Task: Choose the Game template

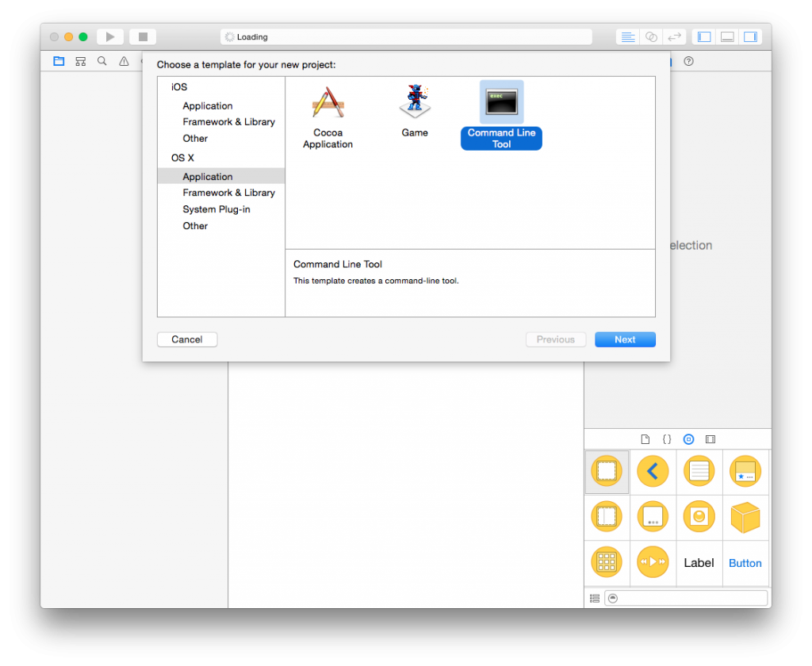Action: tap(415, 111)
